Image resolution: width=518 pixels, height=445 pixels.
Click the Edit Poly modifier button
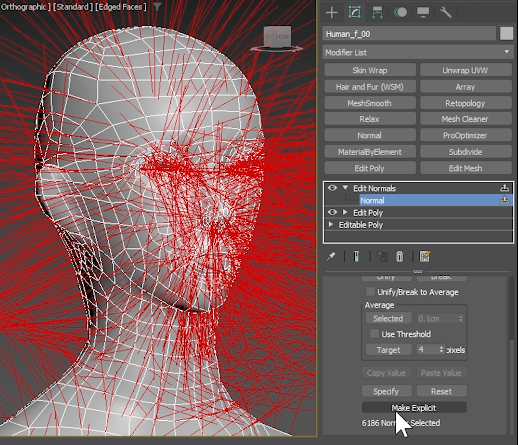click(x=370, y=168)
